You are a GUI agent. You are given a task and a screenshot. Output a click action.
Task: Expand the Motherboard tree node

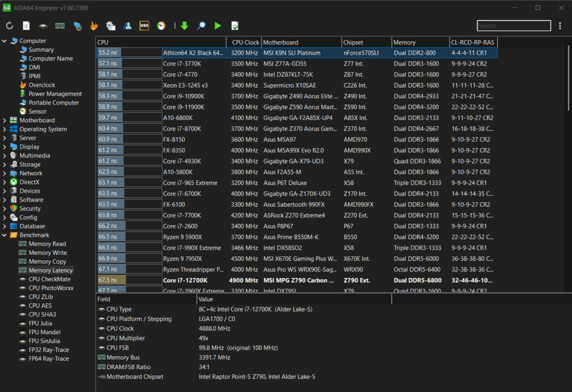(x=5, y=120)
